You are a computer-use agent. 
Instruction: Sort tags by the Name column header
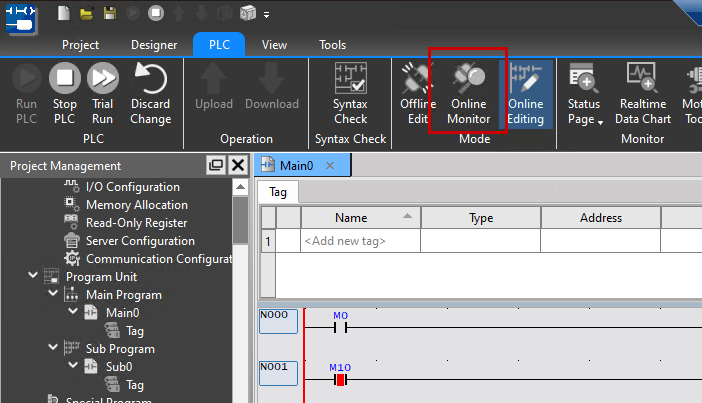point(351,218)
